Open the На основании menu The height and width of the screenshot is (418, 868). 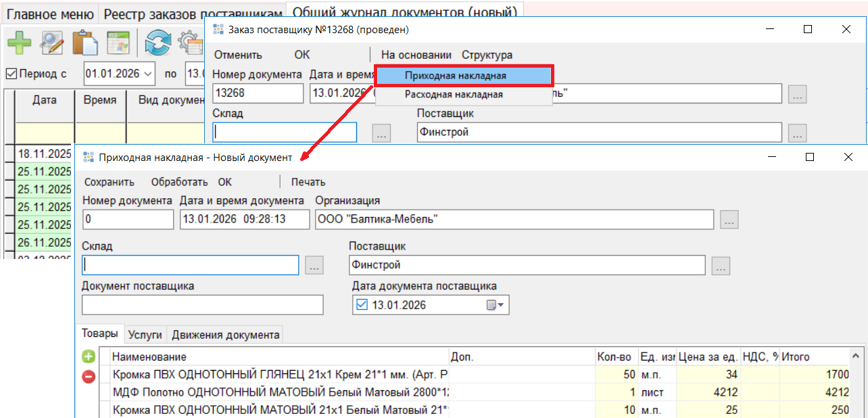click(416, 55)
